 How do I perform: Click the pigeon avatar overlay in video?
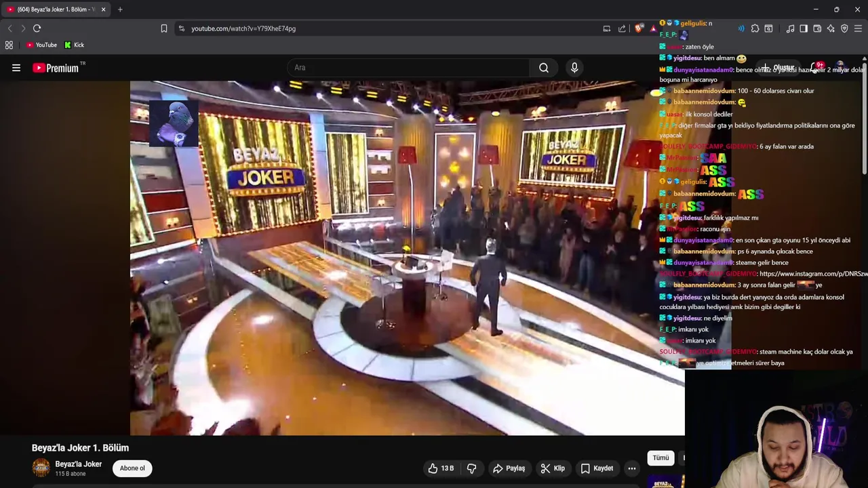(x=174, y=124)
